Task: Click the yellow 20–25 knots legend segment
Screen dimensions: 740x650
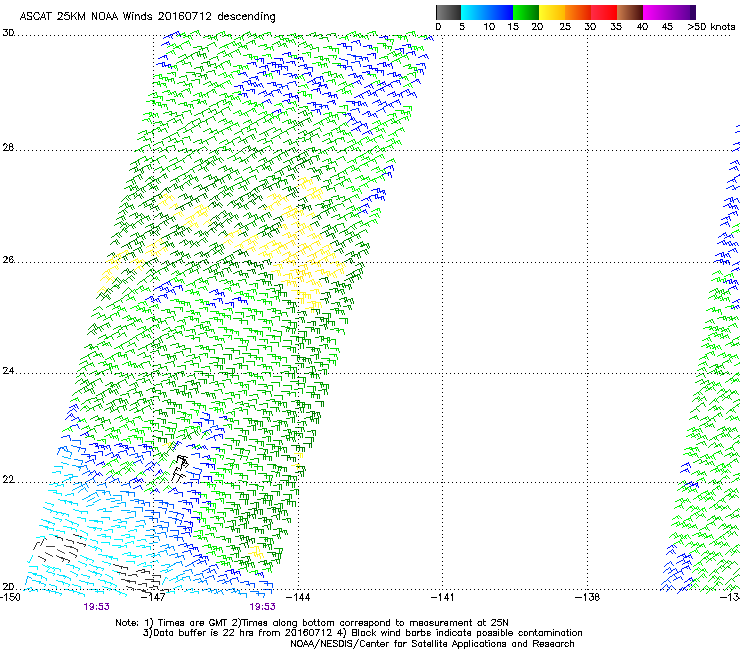Action: [552, 12]
